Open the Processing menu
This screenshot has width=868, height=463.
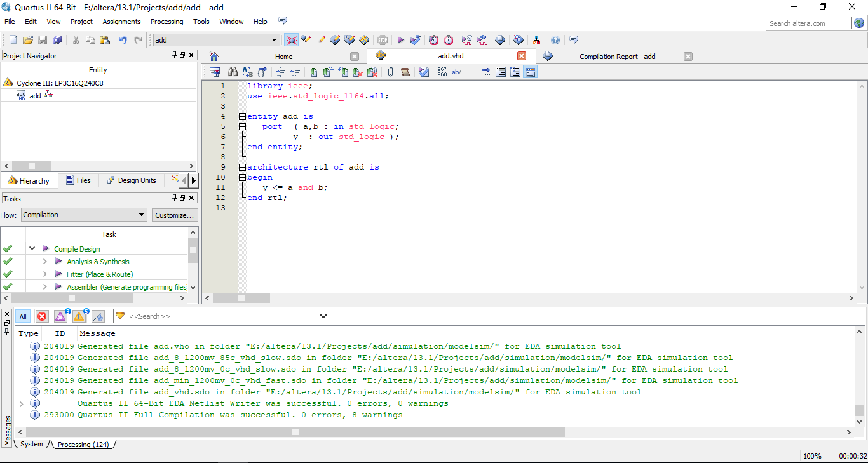click(x=166, y=22)
